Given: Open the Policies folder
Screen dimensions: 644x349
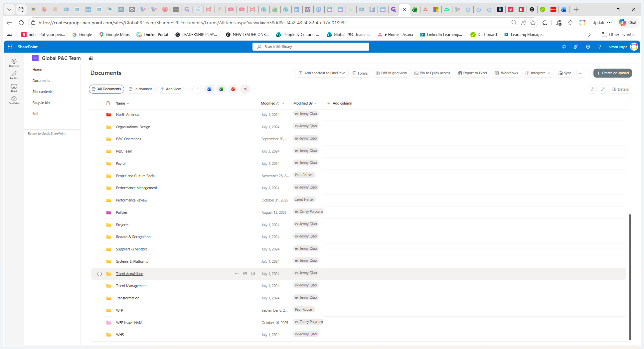Looking at the screenshot, I should (x=122, y=213).
